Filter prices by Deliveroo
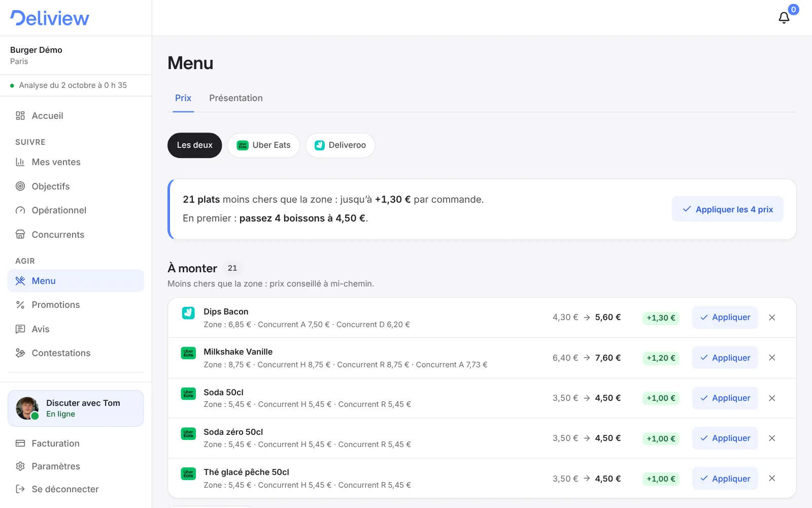The height and width of the screenshot is (508, 812). click(x=340, y=145)
